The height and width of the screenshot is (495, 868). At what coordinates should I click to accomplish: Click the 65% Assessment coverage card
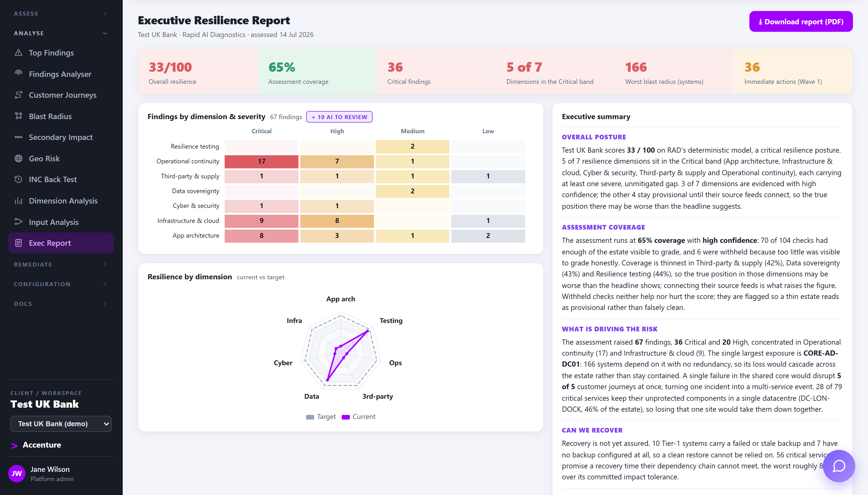[x=317, y=71]
